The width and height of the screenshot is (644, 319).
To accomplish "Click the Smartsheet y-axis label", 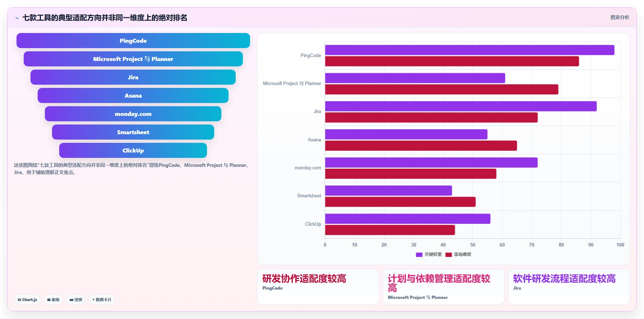I will tap(309, 196).
